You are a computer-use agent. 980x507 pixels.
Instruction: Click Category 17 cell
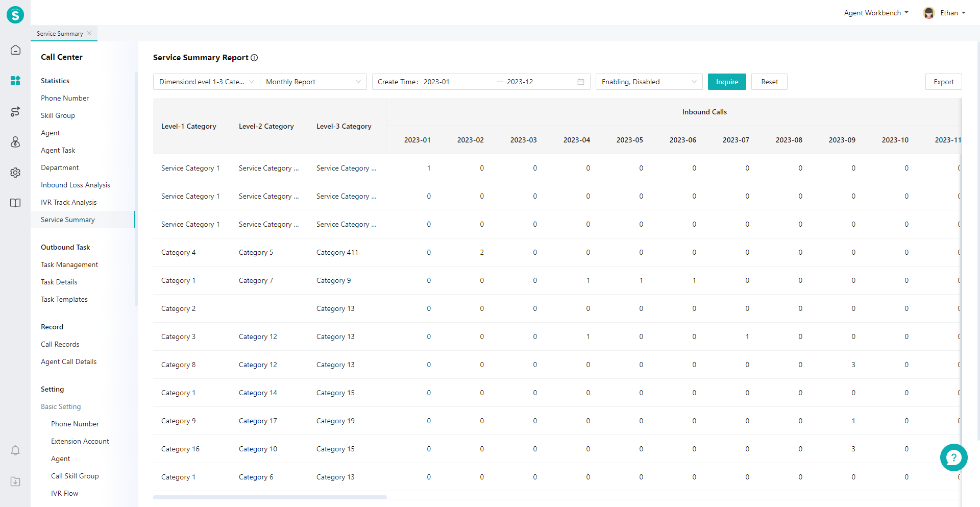tap(258, 421)
